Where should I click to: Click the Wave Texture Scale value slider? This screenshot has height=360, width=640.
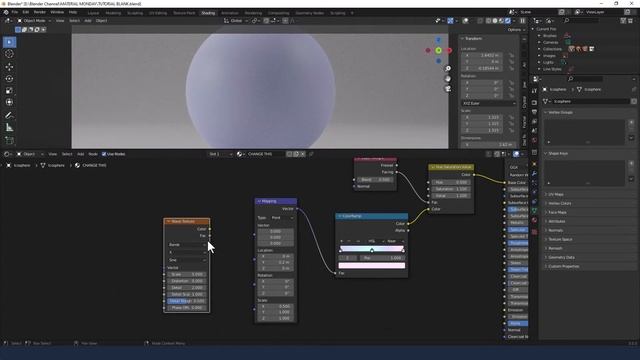(187, 274)
